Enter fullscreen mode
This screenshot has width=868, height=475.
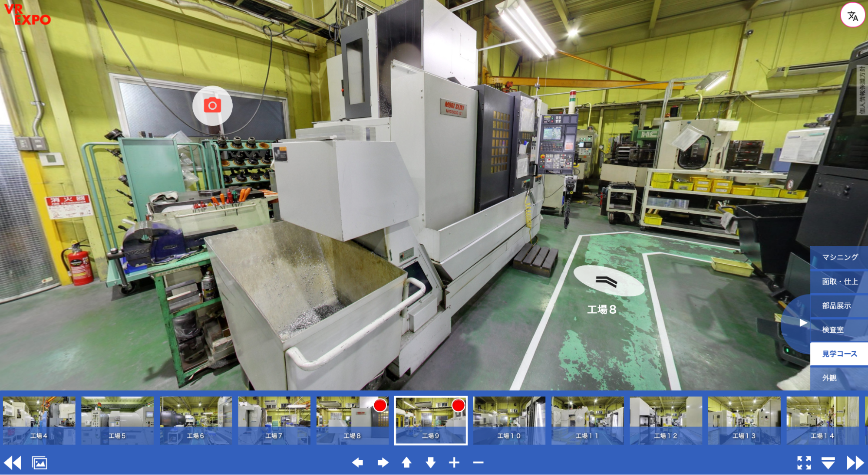point(804,462)
